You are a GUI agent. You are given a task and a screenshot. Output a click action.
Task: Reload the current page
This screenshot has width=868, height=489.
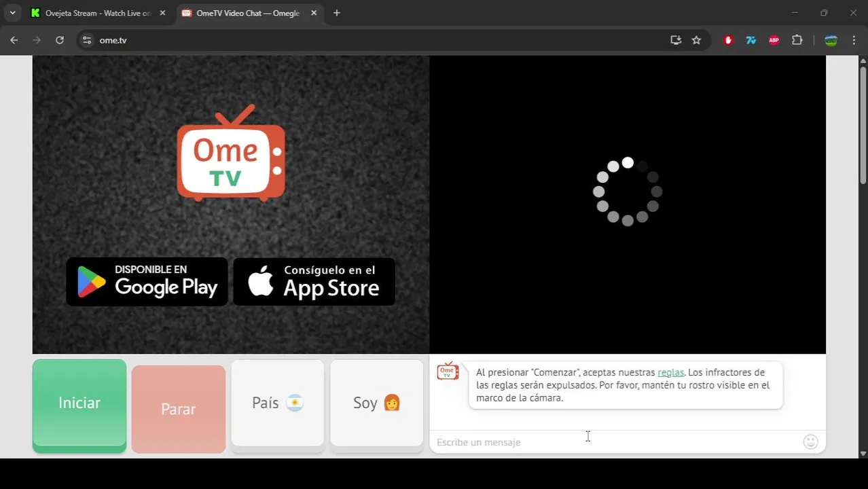point(60,40)
